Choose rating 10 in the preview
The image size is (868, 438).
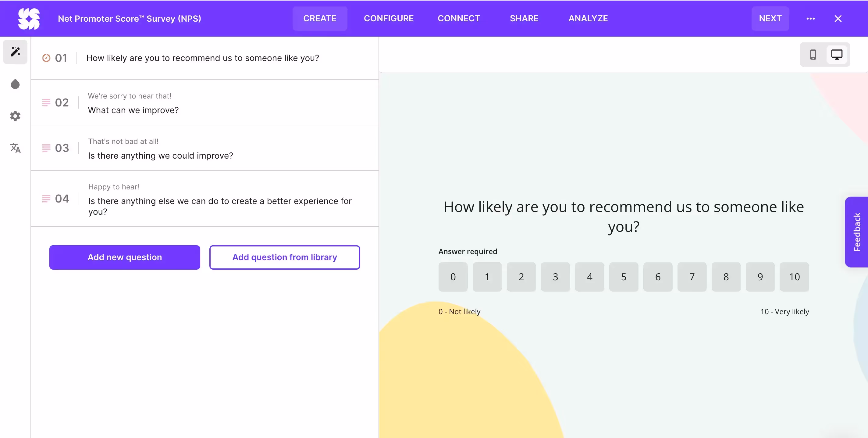(794, 277)
